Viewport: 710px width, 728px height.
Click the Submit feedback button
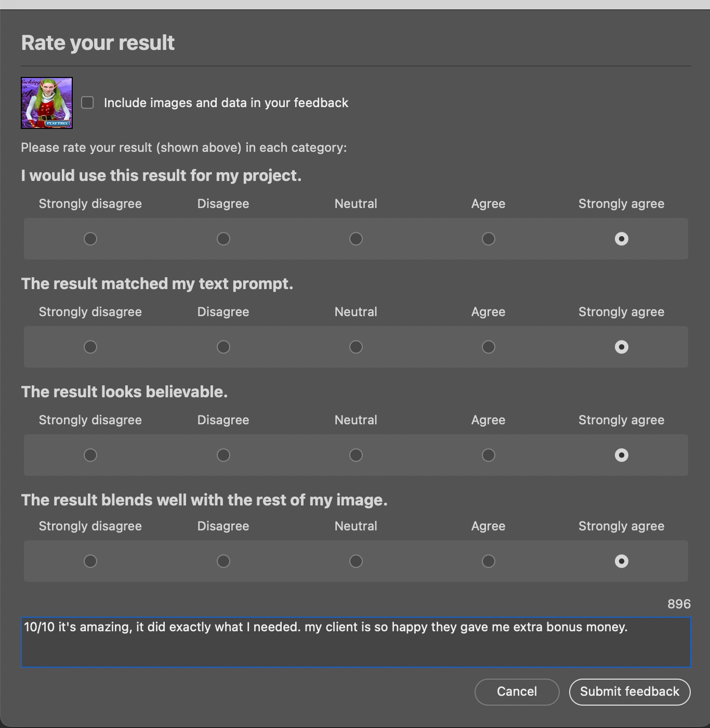click(x=629, y=692)
